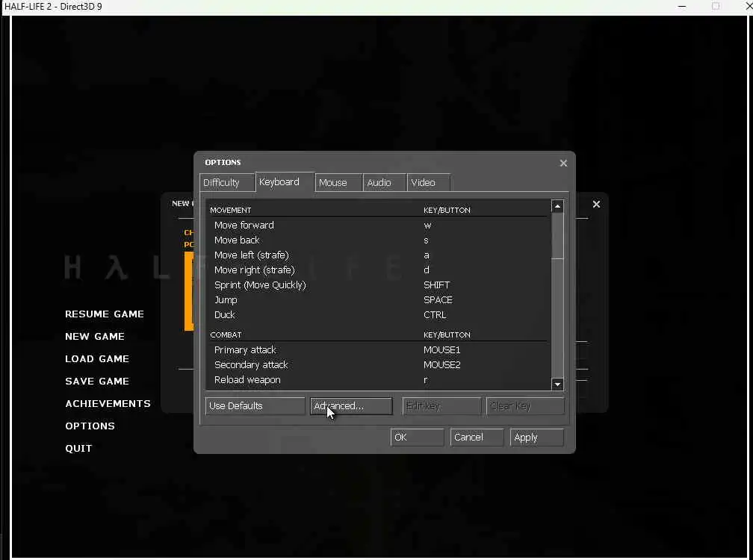Close the Options dialog with the X
753x560 pixels.
click(563, 164)
